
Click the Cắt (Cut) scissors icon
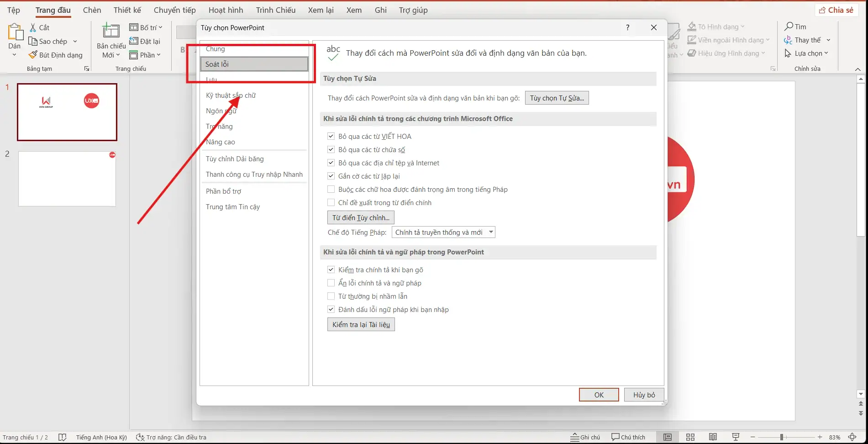[x=33, y=28]
